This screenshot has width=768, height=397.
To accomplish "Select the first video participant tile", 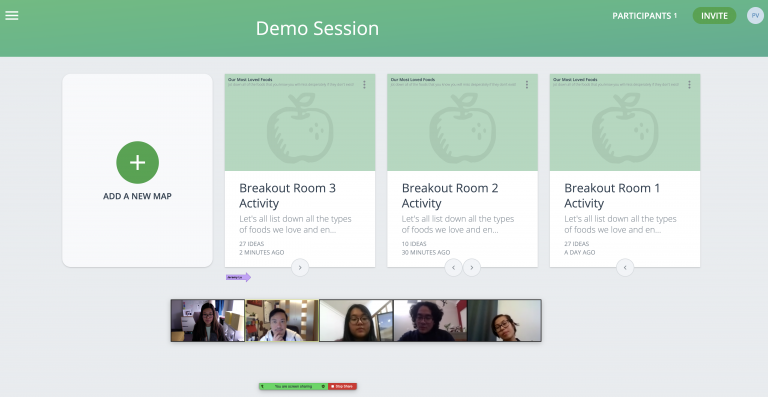I will click(x=208, y=321).
